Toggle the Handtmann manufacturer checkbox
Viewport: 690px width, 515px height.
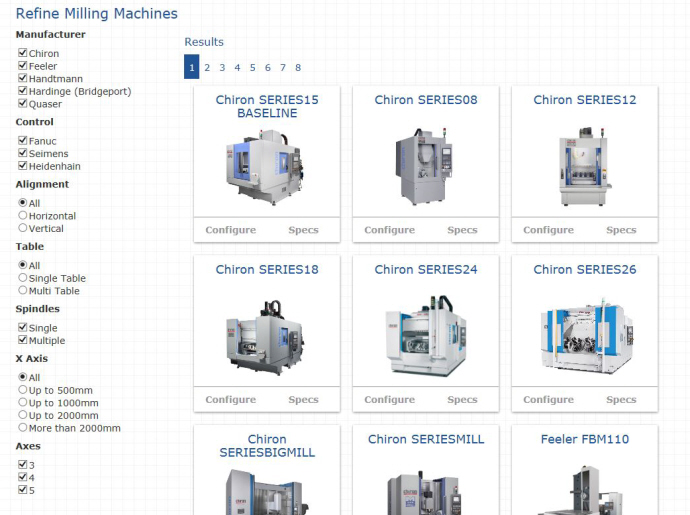[22, 78]
